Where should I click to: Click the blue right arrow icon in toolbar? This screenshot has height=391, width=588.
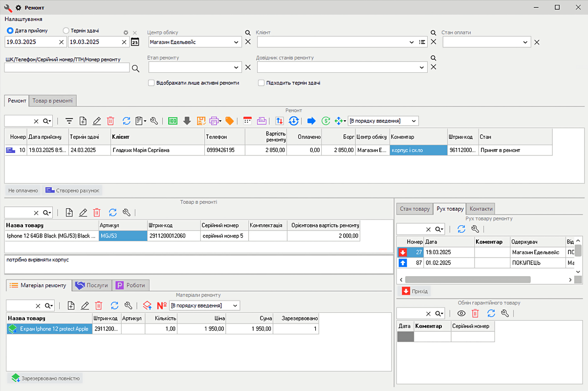click(311, 121)
